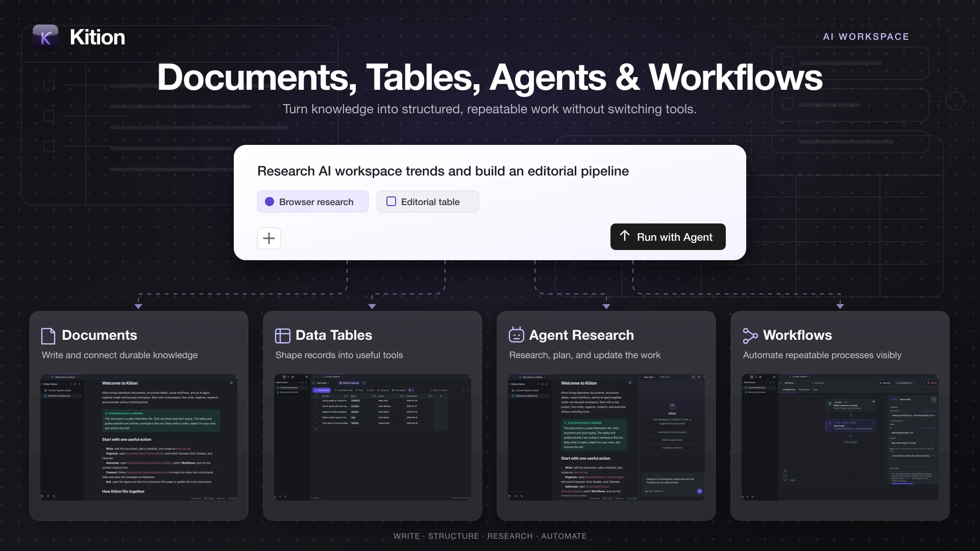
Task: Click 'Write and connect durable knowledge' text
Action: (119, 355)
